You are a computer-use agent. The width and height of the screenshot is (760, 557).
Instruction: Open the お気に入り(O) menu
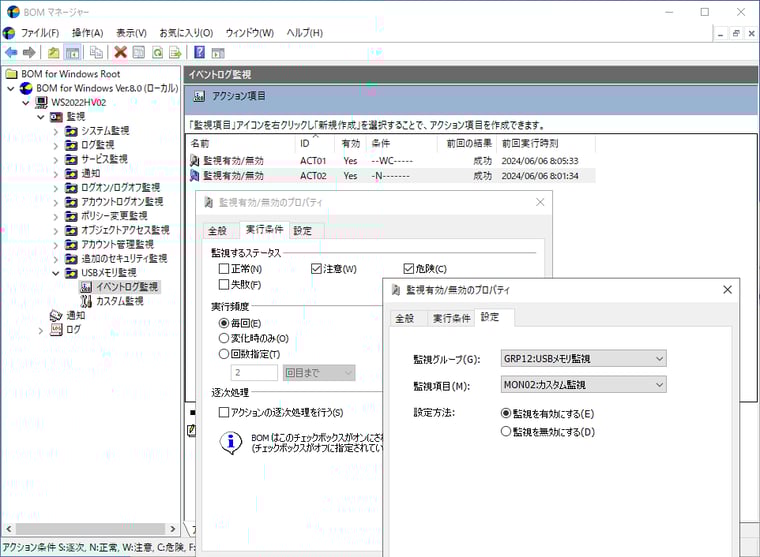tap(186, 33)
